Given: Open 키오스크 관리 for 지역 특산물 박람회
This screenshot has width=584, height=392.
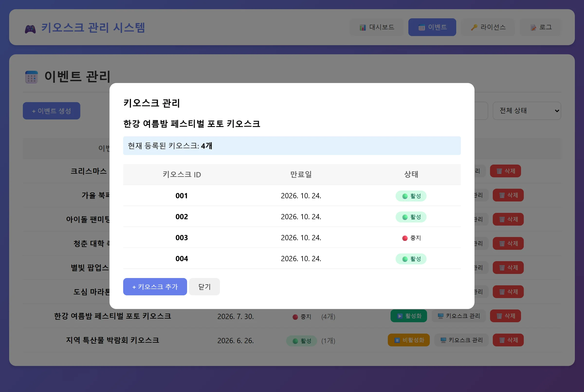Looking at the screenshot, I should 461,340.
